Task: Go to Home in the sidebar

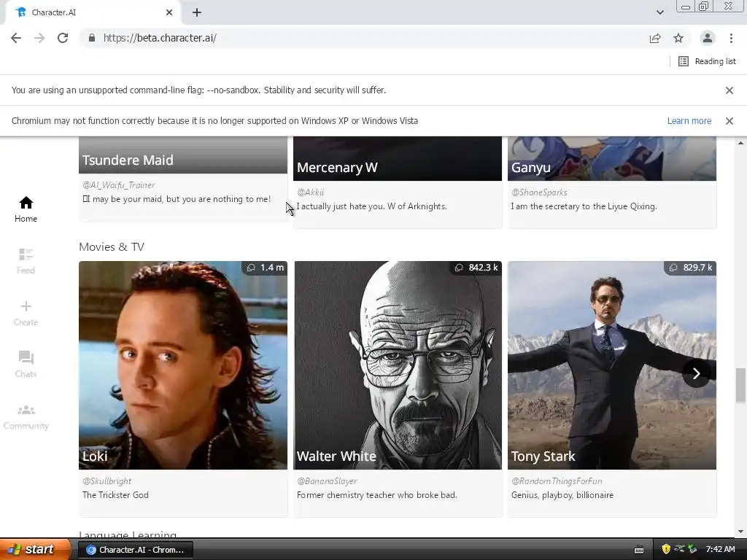Action: pos(26,209)
